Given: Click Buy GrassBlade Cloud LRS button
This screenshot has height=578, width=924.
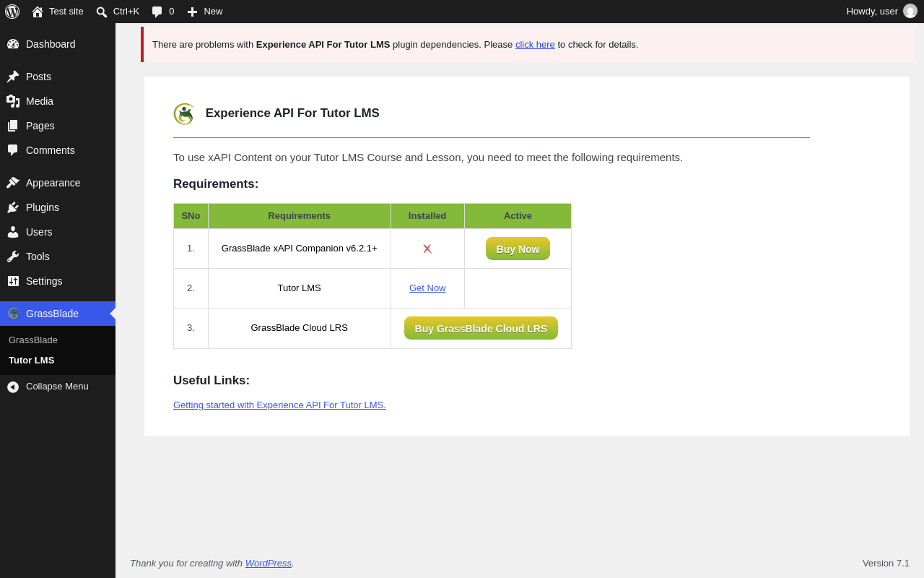Looking at the screenshot, I should (481, 328).
